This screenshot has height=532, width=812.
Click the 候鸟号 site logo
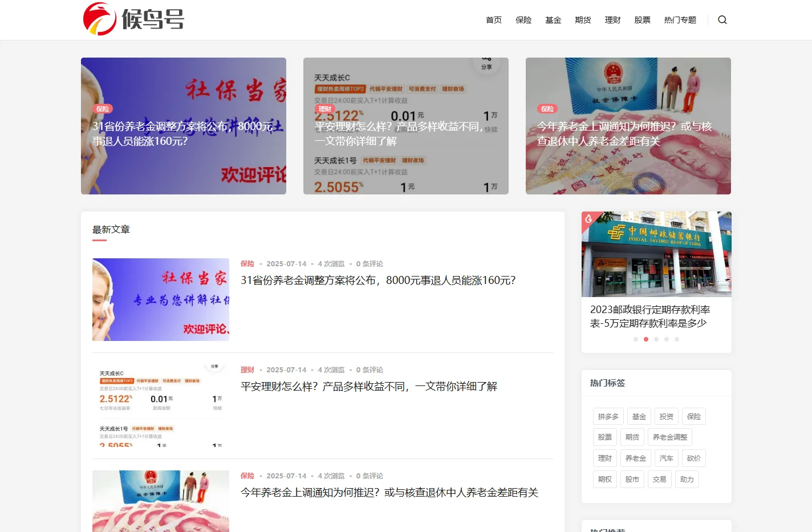pos(134,19)
